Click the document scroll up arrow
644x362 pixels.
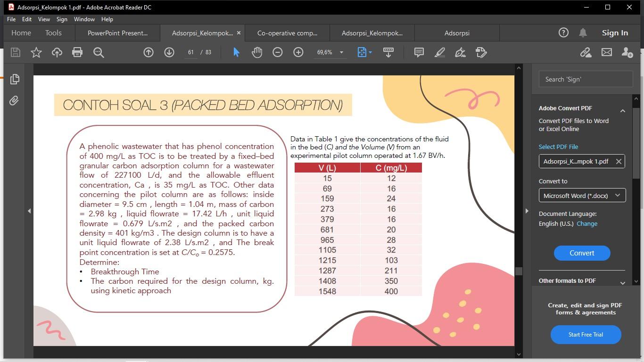click(519, 68)
